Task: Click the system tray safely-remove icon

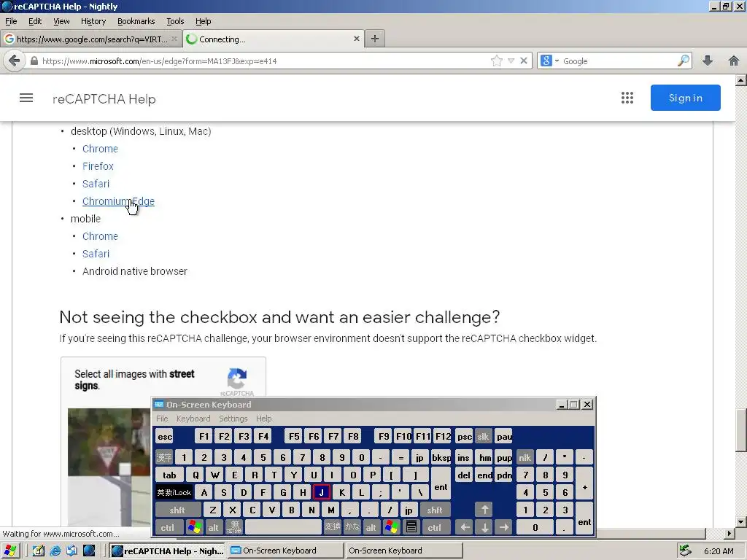Action: (x=684, y=551)
